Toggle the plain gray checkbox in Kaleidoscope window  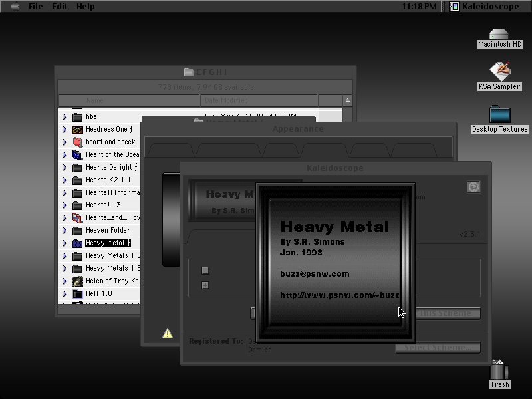[x=205, y=271]
